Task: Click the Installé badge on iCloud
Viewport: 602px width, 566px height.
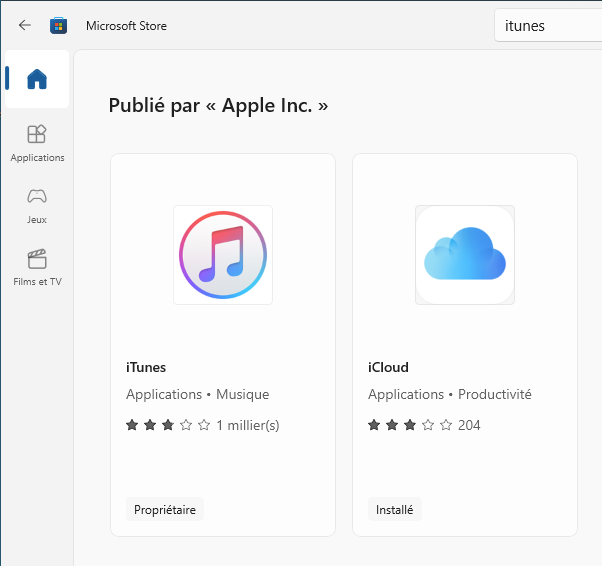Action: (395, 510)
